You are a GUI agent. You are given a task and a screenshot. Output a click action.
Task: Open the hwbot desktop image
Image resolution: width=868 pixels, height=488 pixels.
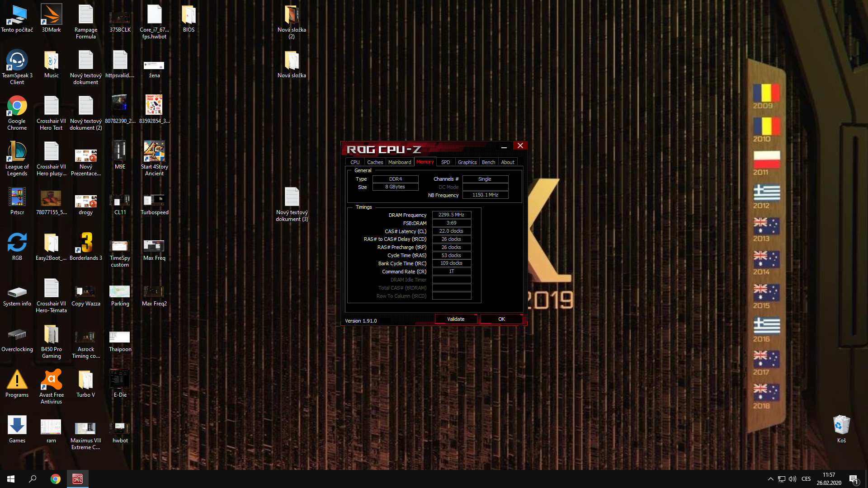[x=120, y=432]
